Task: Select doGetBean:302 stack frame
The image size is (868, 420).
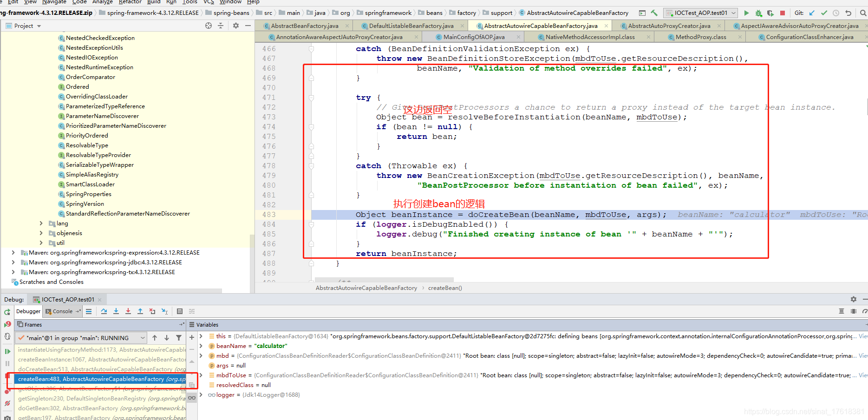Action: point(101,408)
